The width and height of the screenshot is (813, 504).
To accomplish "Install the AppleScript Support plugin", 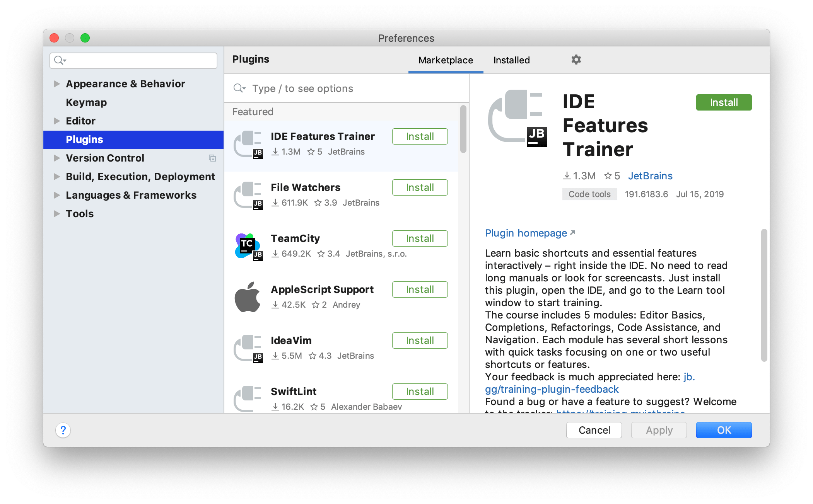I will click(x=420, y=289).
